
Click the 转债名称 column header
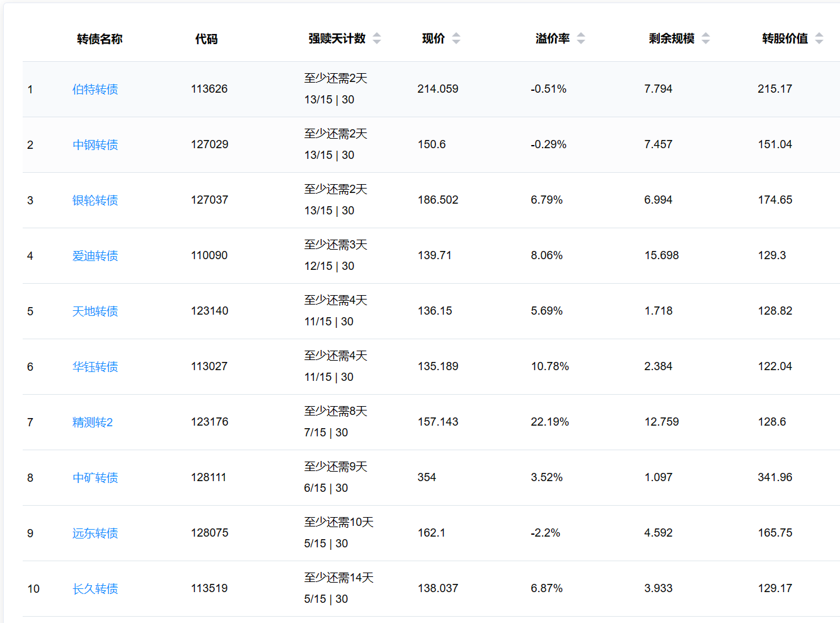tap(100, 39)
